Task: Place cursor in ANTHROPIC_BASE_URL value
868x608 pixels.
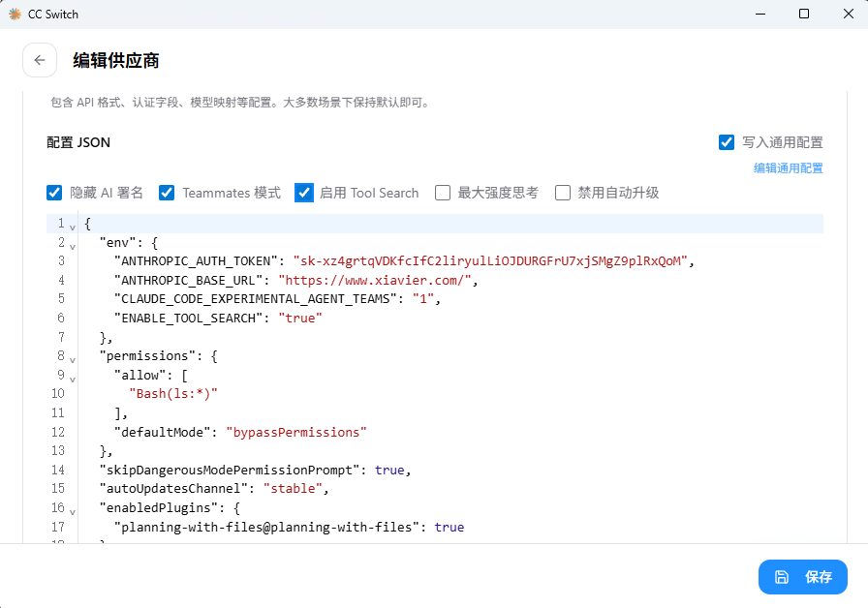Action: [x=375, y=281]
